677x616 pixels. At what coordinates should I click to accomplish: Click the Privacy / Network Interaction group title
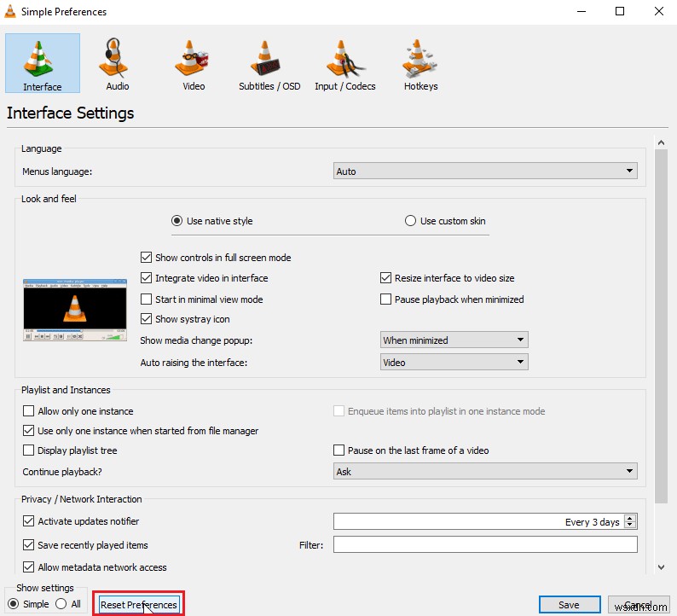(81, 499)
